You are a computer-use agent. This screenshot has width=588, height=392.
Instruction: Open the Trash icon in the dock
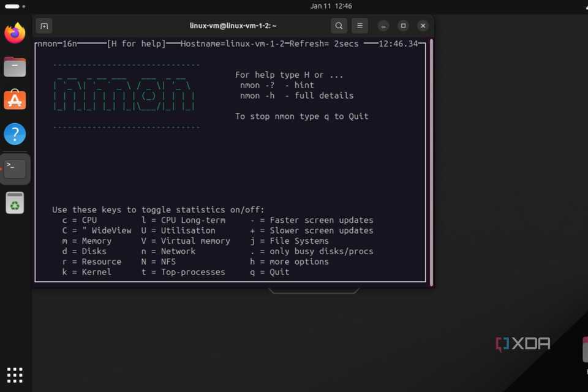click(x=15, y=203)
